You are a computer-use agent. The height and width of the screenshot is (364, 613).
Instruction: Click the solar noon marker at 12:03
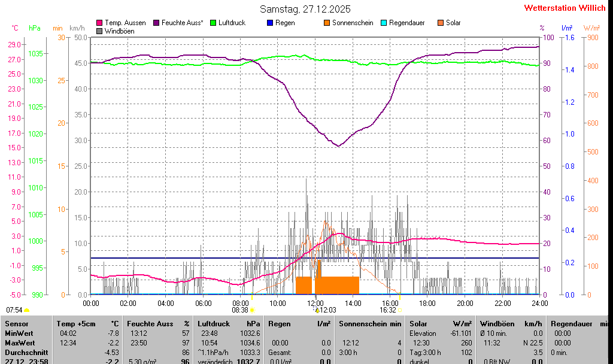[x=317, y=310]
